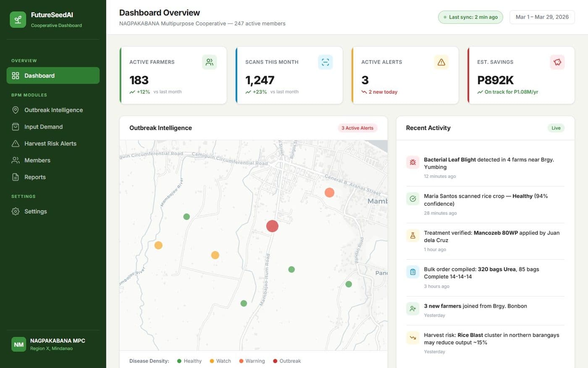The image size is (588, 368).
Task: Click the Active Farmers people icon
Action: pyautogui.click(x=209, y=62)
